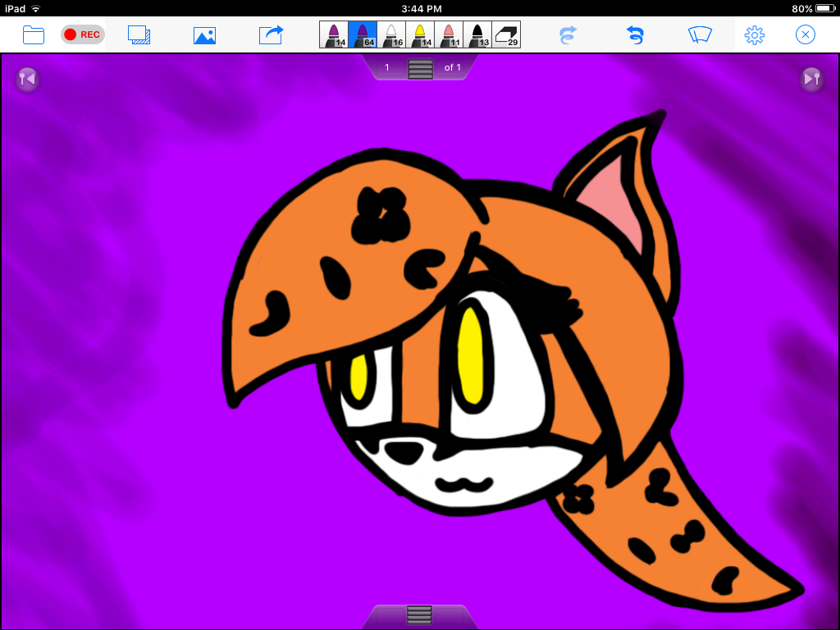Viewport: 840px width, 630px height.
Task: Switch to the eraser tool size 29
Action: click(506, 34)
